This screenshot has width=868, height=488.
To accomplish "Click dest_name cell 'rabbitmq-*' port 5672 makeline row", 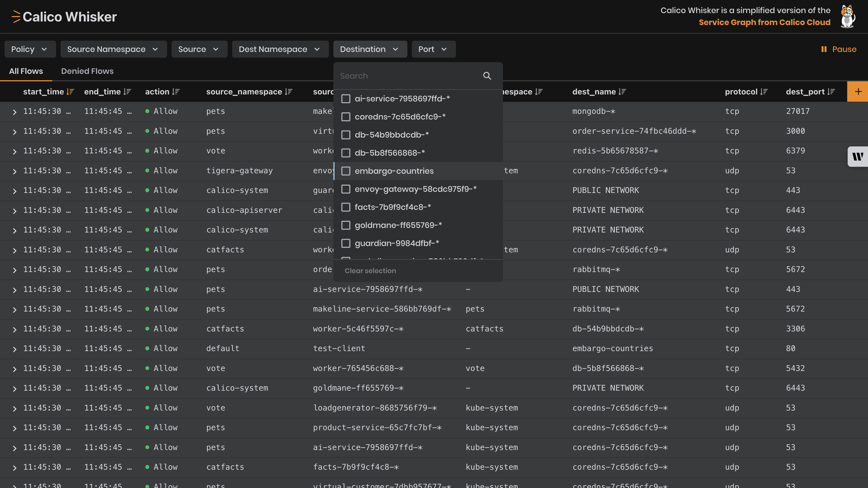I will coord(596,309).
